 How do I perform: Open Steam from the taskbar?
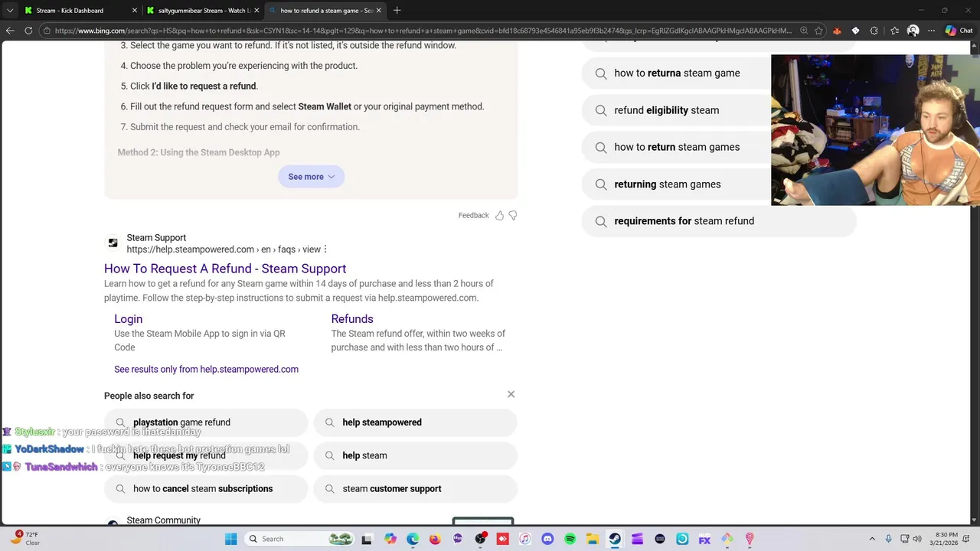tap(615, 539)
